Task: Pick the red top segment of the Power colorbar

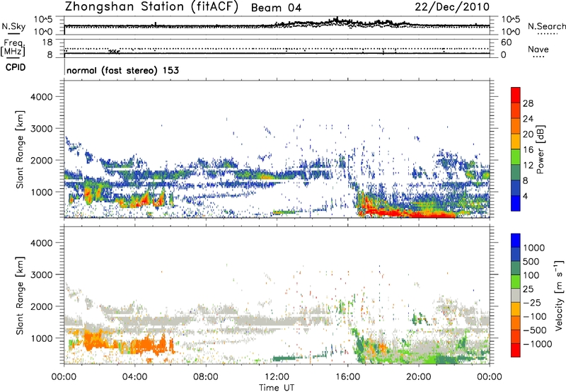Action: coord(516,95)
